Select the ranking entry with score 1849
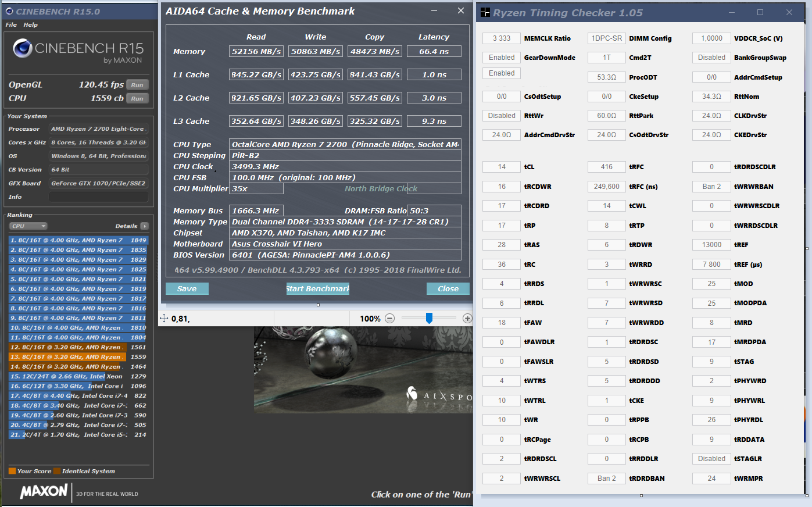812x507 pixels. pos(78,240)
